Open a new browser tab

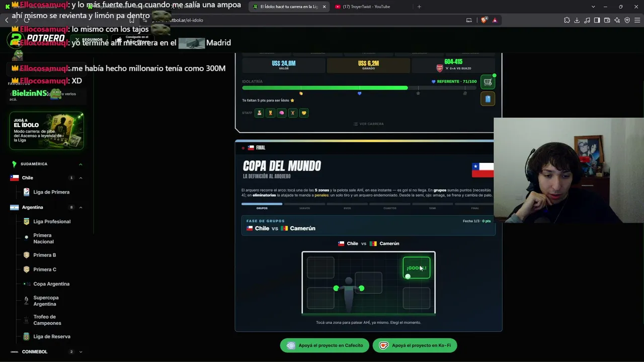point(419,7)
